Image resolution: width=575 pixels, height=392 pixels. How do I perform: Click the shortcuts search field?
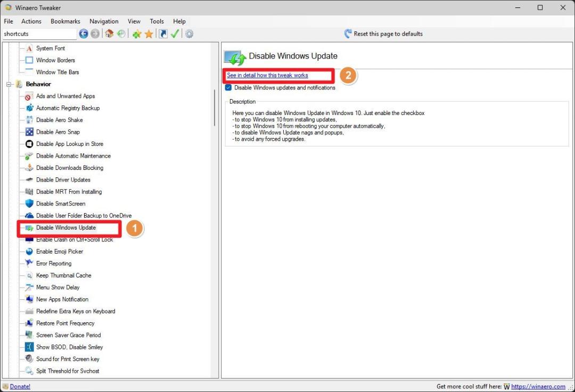tap(39, 34)
